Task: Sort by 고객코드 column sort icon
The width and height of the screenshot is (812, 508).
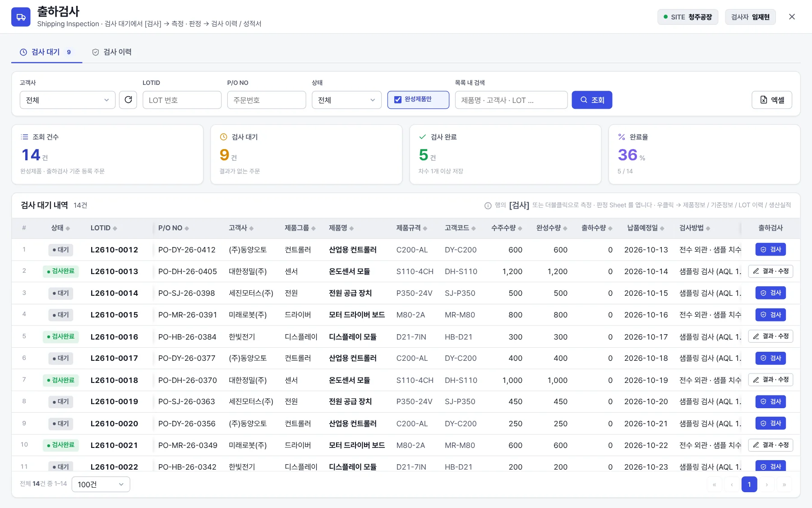Action: coord(474,228)
